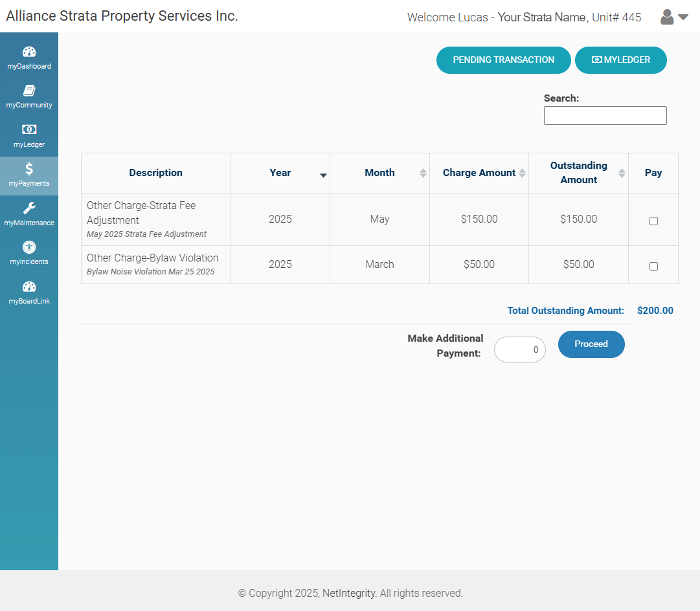Click the Make Additional Payment amount field
Viewport: 700px width, 611px height.
pos(519,350)
